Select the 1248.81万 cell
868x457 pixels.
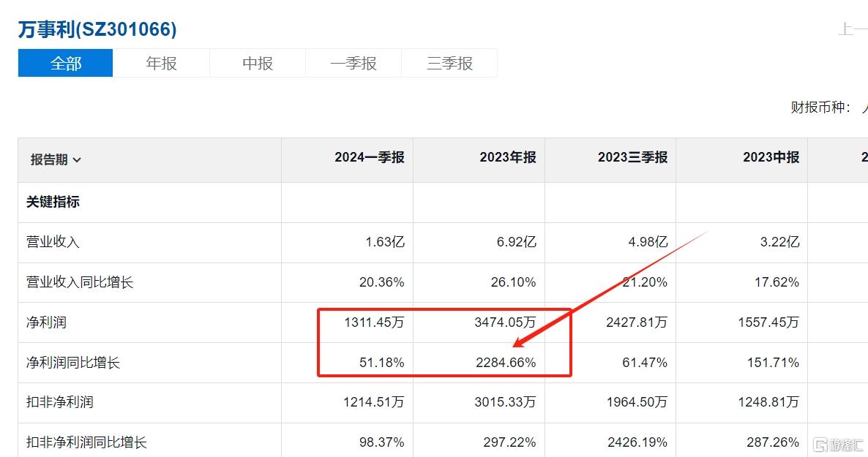[x=768, y=402]
